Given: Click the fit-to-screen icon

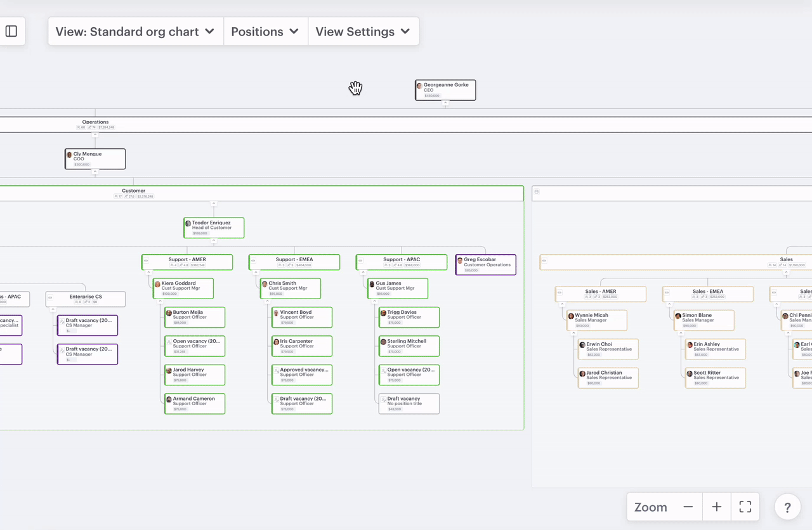Looking at the screenshot, I should pos(745,507).
